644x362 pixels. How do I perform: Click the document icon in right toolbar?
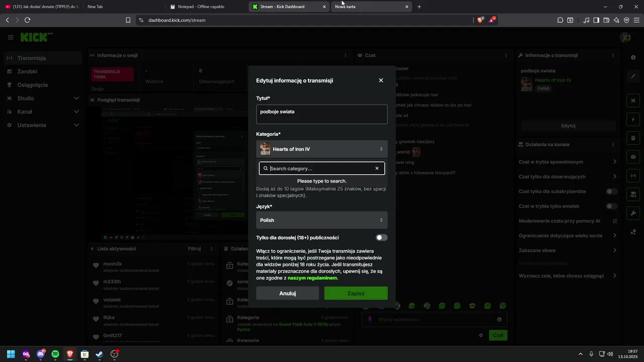coord(633,138)
